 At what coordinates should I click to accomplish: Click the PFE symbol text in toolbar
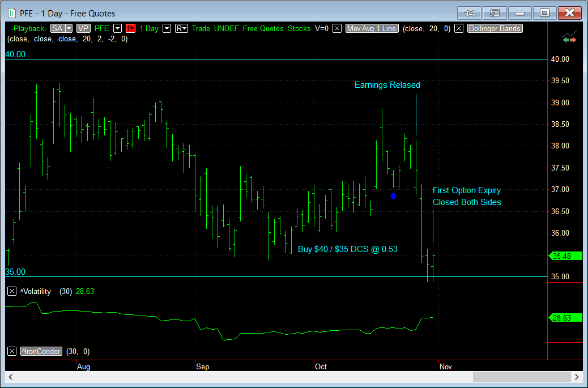pos(101,28)
